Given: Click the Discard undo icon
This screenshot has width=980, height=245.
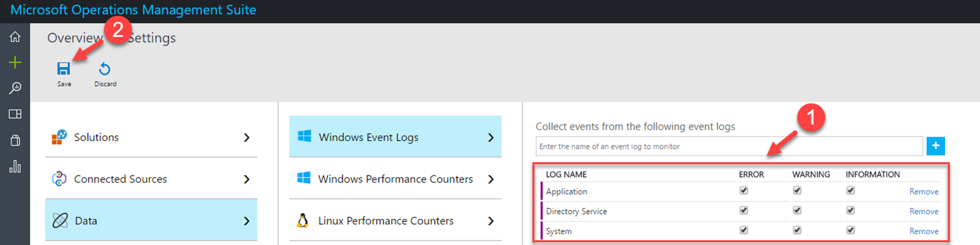Looking at the screenshot, I should 105,69.
